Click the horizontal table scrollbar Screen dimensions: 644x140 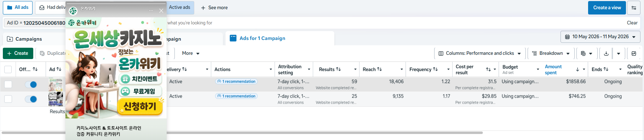pyautogui.click(x=242, y=133)
